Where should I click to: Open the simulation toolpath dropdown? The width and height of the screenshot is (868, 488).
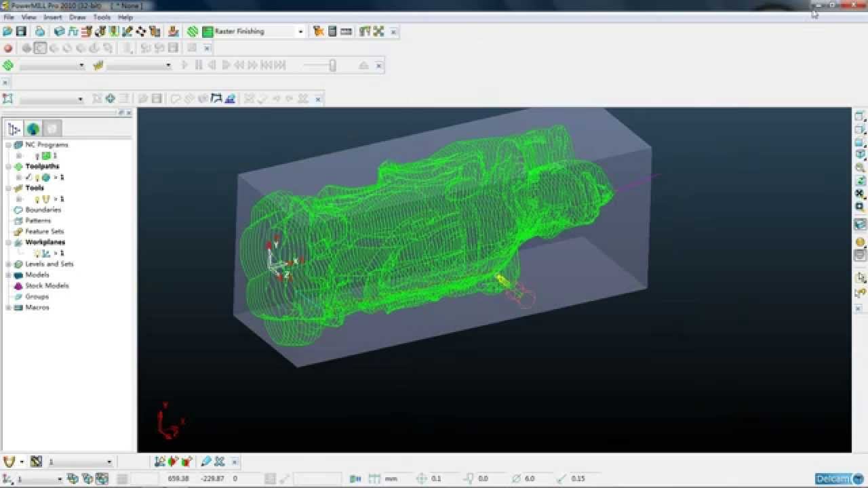tap(81, 66)
